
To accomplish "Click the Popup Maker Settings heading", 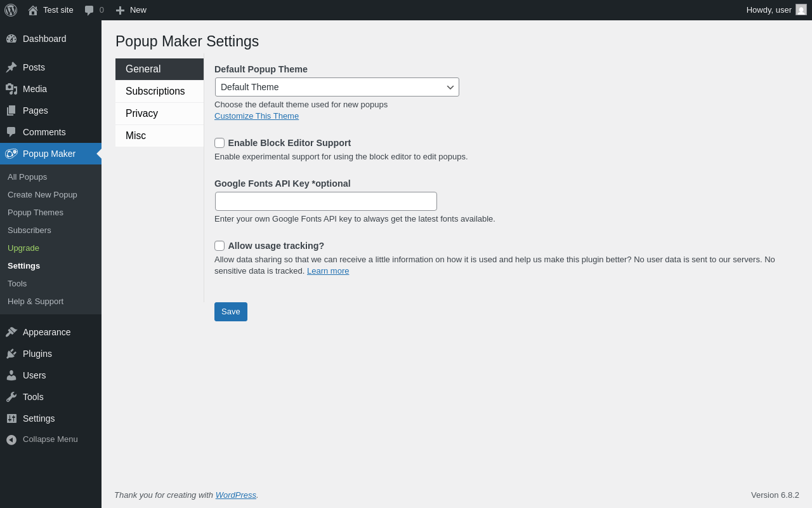I will coord(187,41).
